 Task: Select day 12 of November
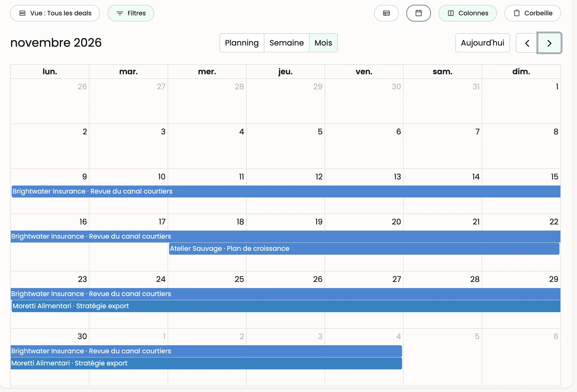point(319,177)
